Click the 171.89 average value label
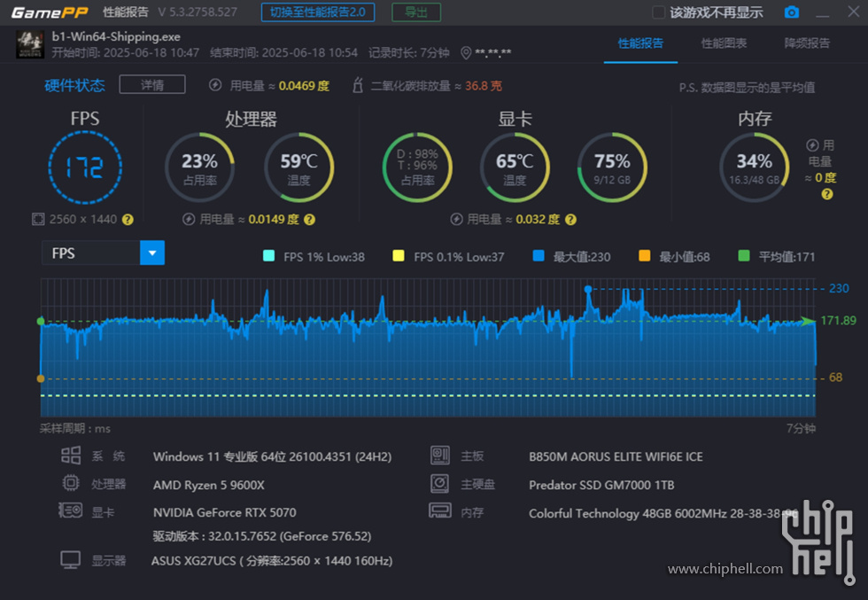The width and height of the screenshot is (868, 600). point(838,321)
